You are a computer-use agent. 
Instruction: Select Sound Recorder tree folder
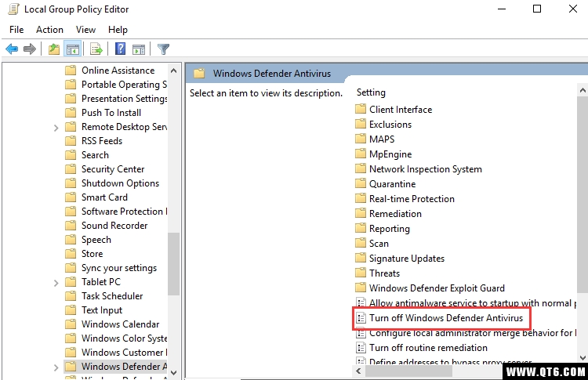click(107, 226)
